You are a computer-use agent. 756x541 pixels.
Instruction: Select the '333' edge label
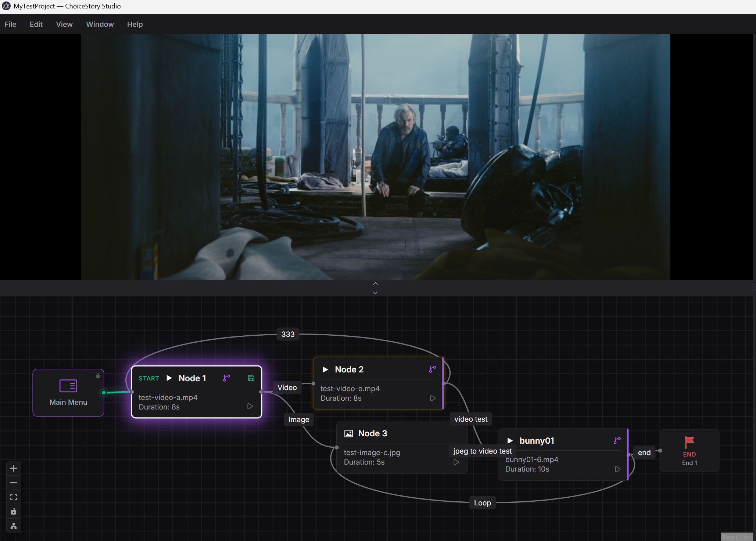click(x=288, y=334)
